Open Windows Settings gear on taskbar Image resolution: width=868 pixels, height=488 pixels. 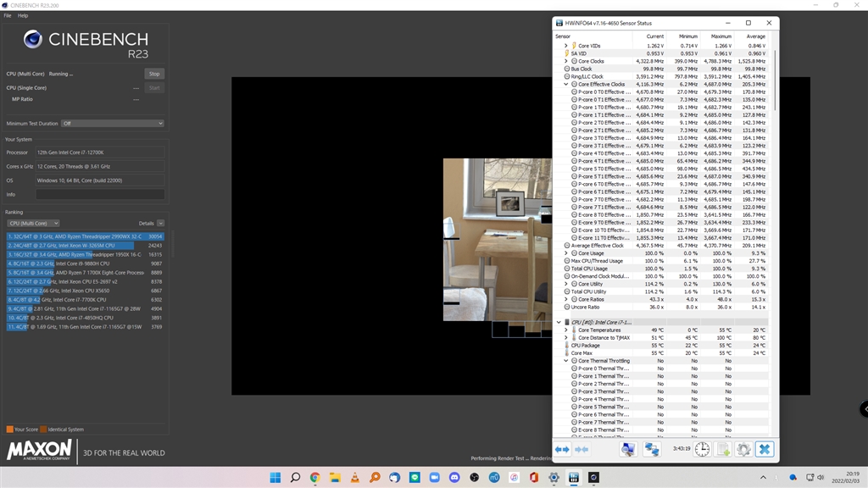tap(554, 478)
